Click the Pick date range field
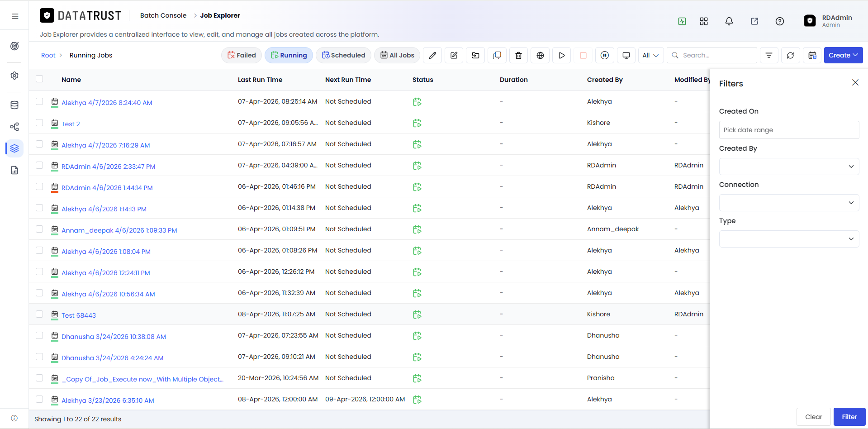This screenshot has height=429, width=868. coord(789,130)
